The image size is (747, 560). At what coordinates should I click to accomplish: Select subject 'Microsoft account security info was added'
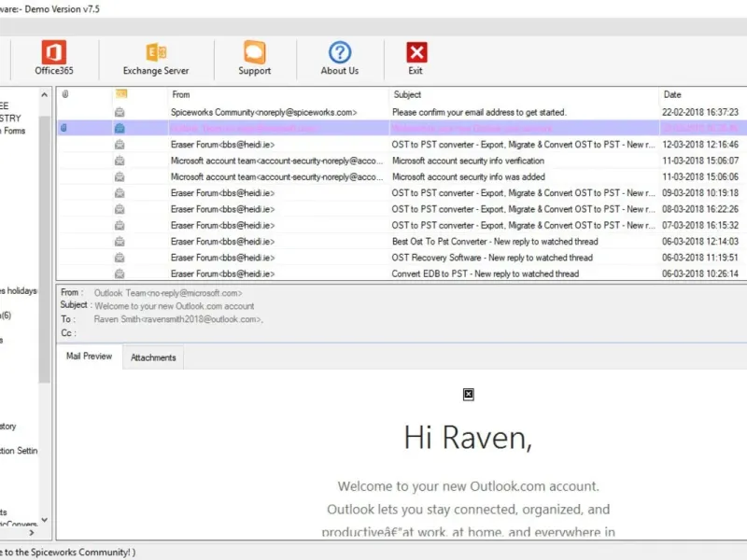coord(469,176)
